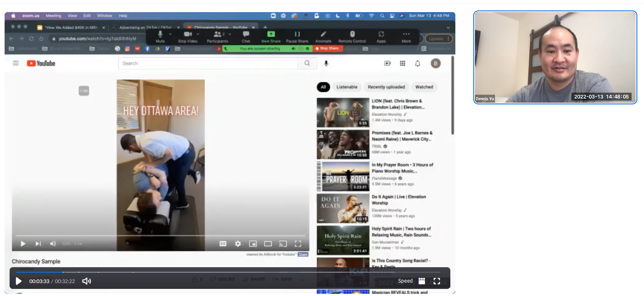Open Zoom Annotate tools
The width and height of the screenshot is (644, 296).
[323, 36]
